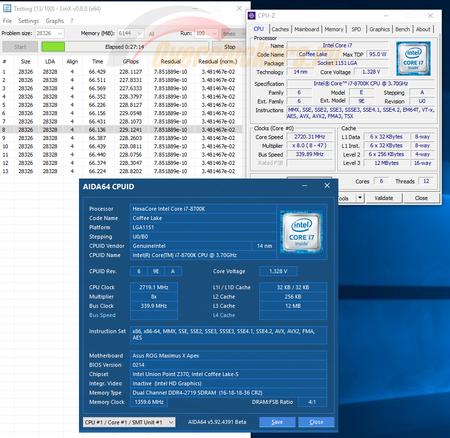Image resolution: width=450 pixels, height=438 pixels.
Task: Minimize the AIDA64 CPUID window
Action: tap(305, 186)
